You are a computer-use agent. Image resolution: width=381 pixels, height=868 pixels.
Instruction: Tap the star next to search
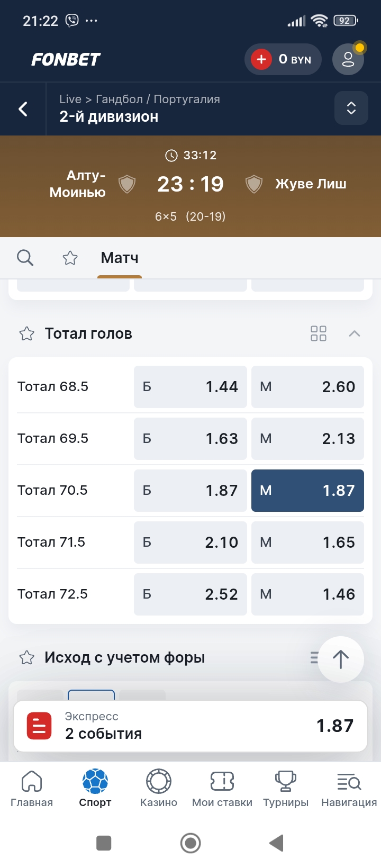70,258
